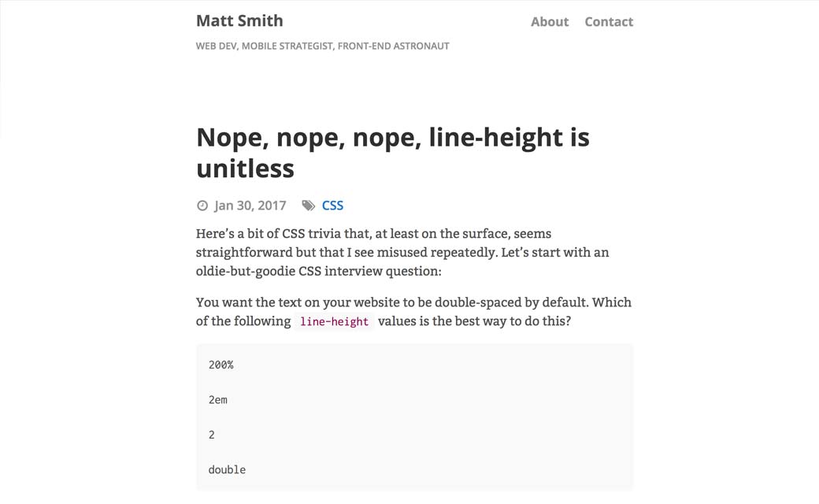The image size is (819, 504).
Task: Click the inline line-height code snippet
Action: tap(334, 321)
